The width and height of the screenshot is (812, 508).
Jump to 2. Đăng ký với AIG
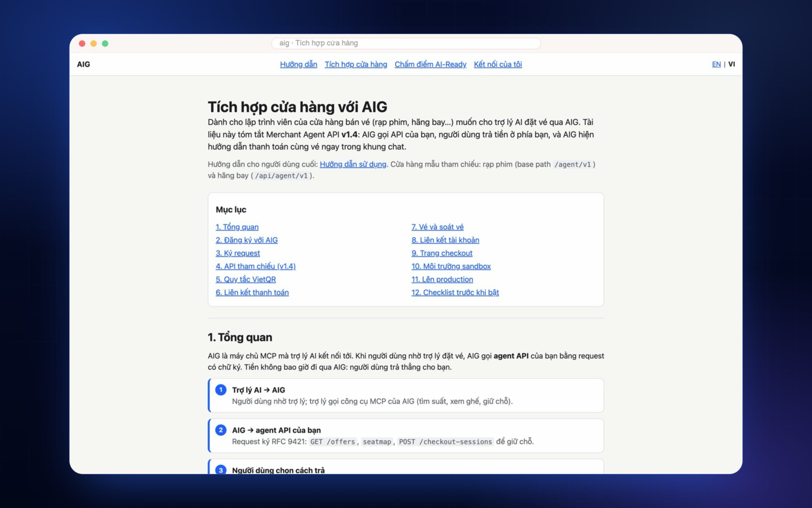(x=247, y=240)
